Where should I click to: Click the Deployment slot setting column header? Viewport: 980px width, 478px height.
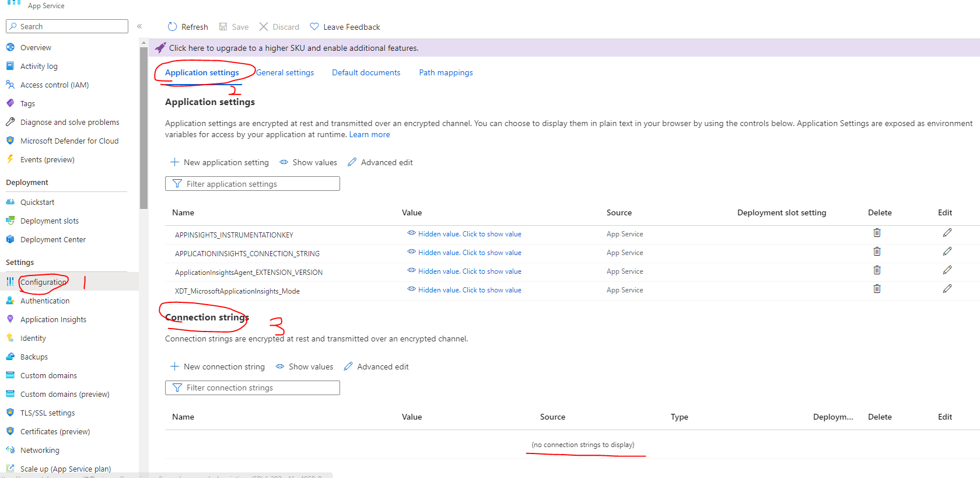coord(782,212)
